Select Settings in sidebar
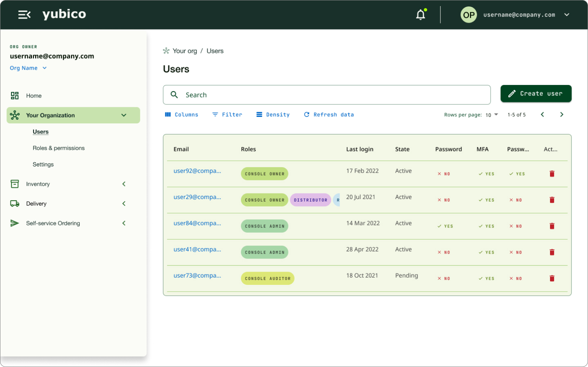The image size is (588, 367). [x=43, y=164]
